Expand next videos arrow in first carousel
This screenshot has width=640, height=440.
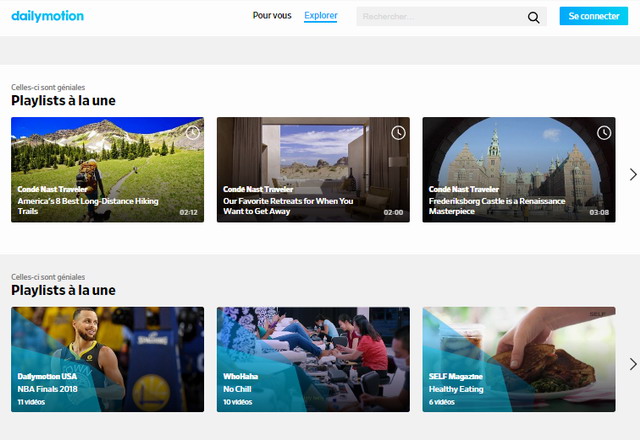point(632,174)
